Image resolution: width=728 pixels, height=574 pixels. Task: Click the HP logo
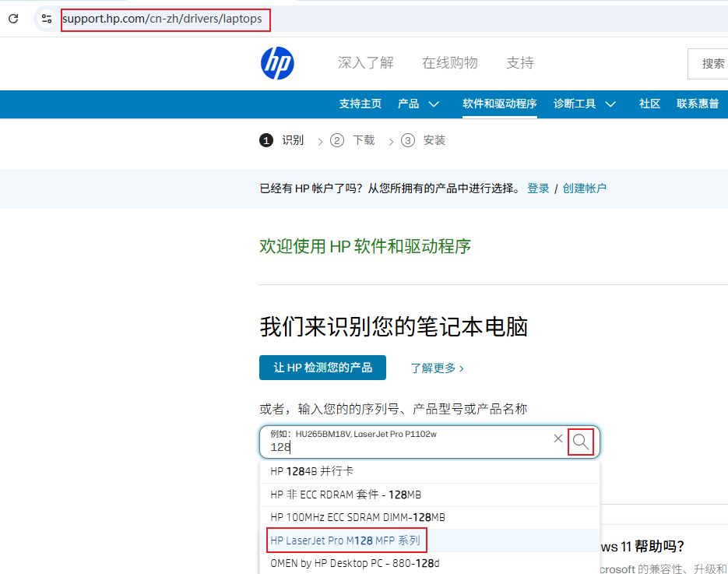(x=277, y=63)
